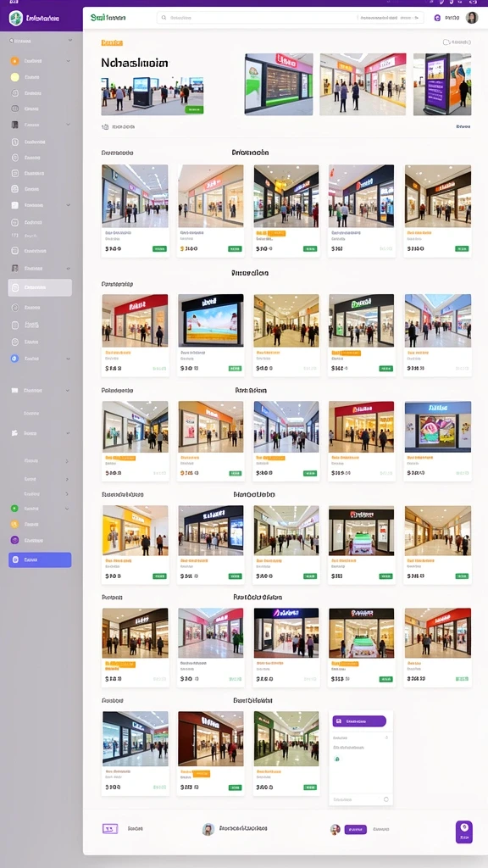The height and width of the screenshot is (868, 488).
Task: Click the purple hexagon icon beside the user avatar
Action: (x=437, y=18)
